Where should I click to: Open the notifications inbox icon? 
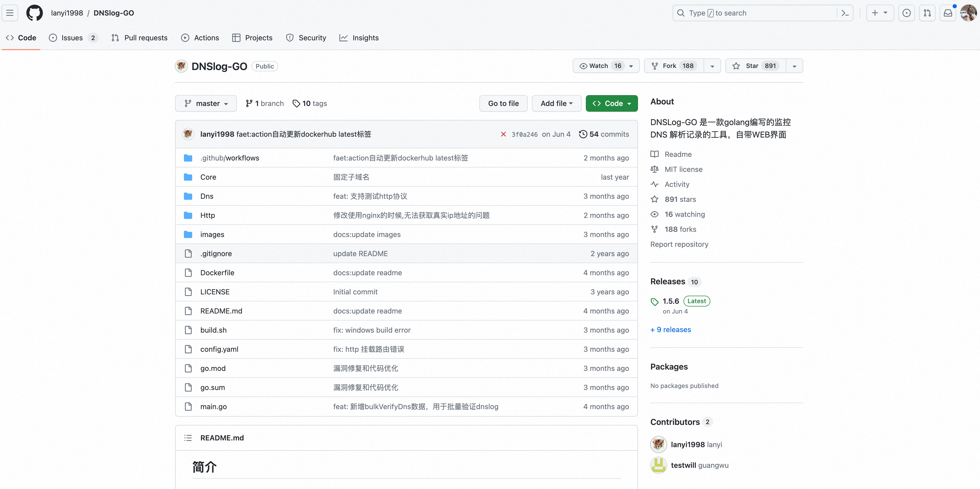coord(948,13)
